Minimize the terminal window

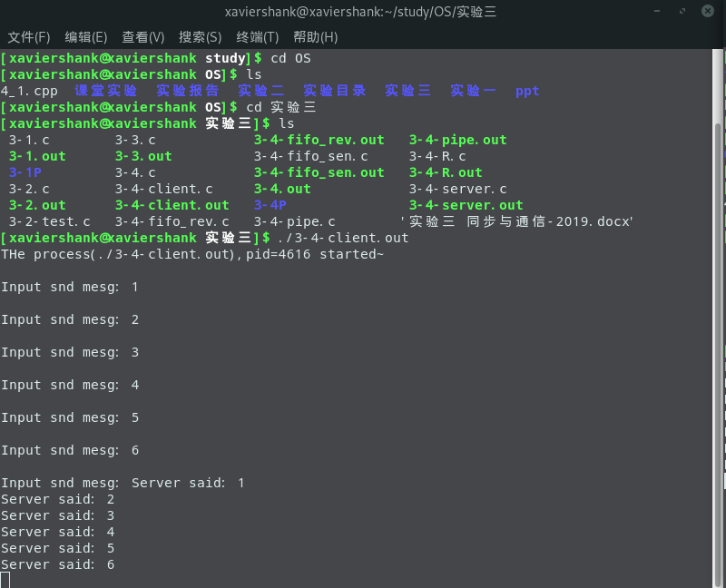point(657,11)
